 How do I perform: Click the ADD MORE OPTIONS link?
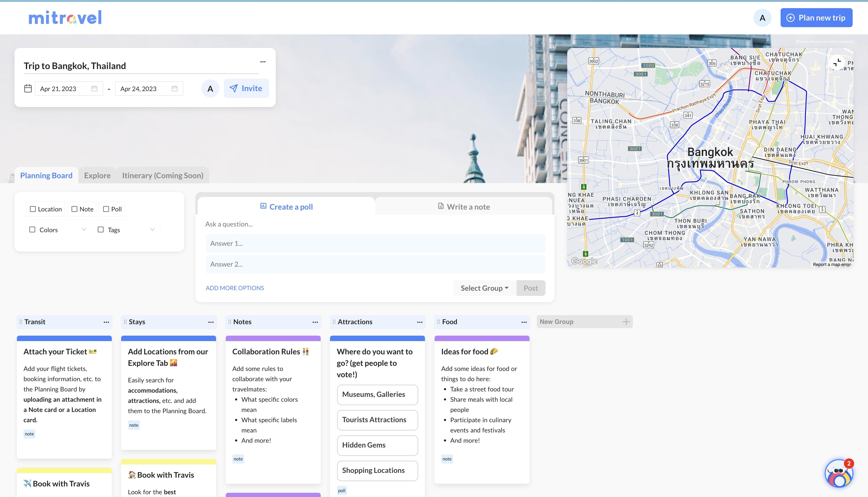pyautogui.click(x=235, y=288)
